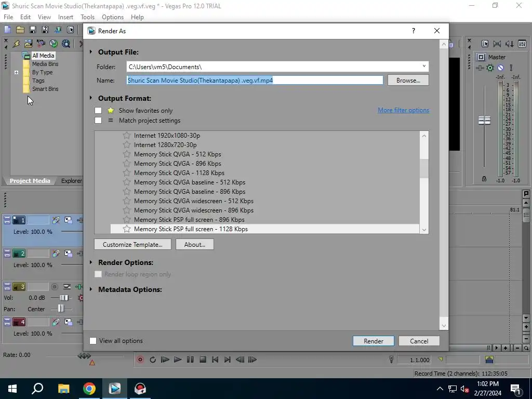
Task: Click the About... button
Action: click(x=195, y=244)
